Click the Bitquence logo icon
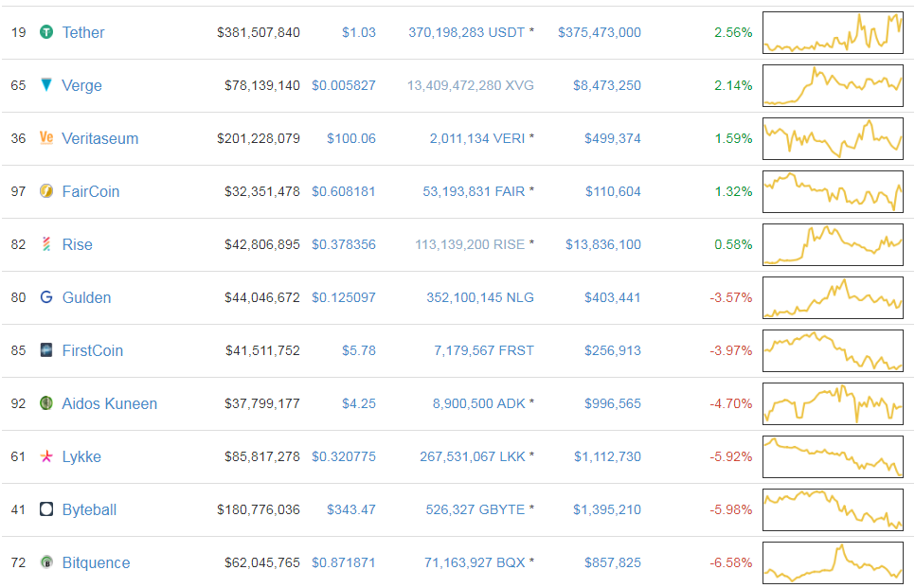 click(x=46, y=562)
